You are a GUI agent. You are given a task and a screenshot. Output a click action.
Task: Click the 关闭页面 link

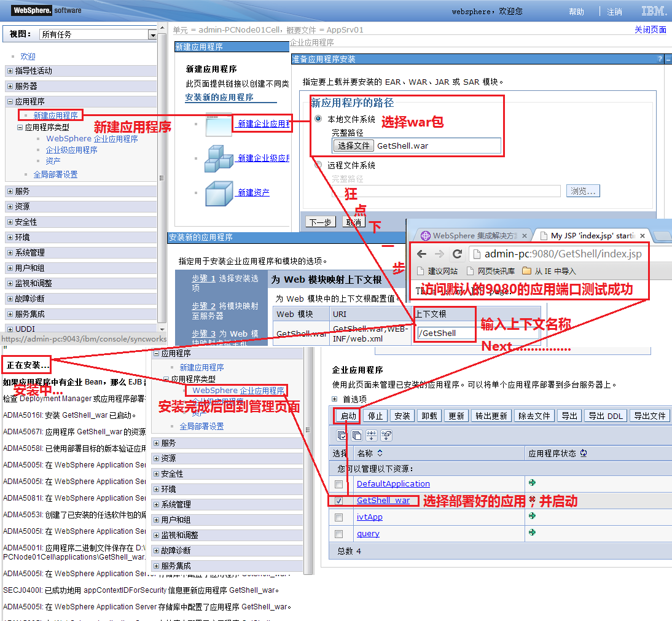point(650,29)
